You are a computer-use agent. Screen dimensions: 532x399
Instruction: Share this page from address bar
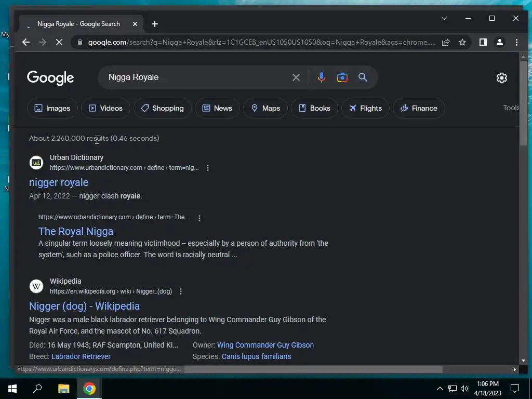(x=446, y=42)
